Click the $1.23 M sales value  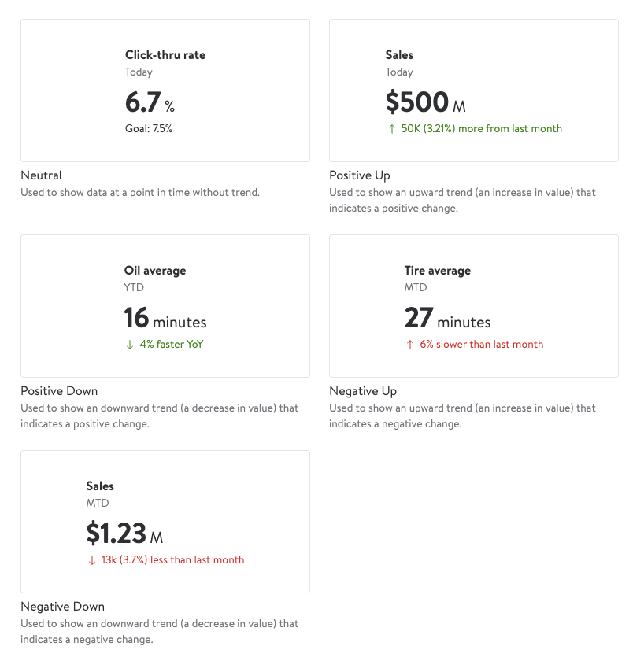(124, 534)
